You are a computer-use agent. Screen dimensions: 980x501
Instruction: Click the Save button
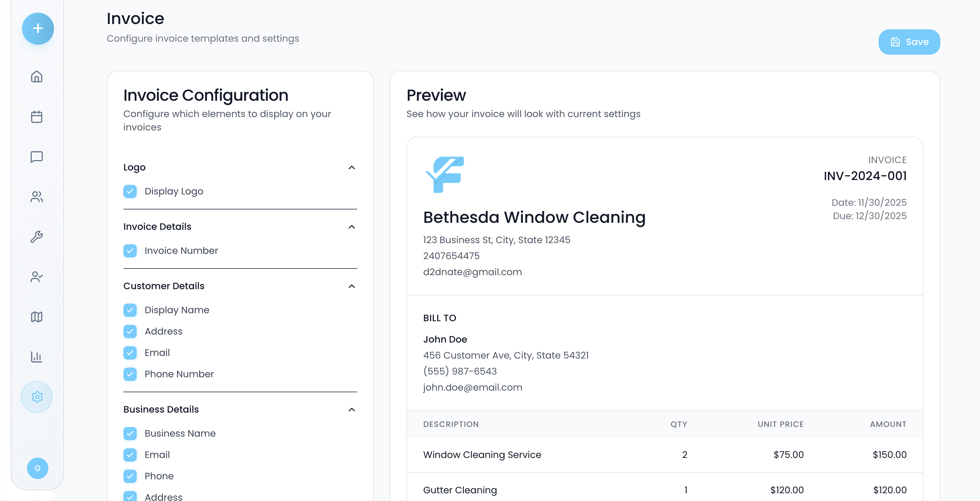[909, 42]
